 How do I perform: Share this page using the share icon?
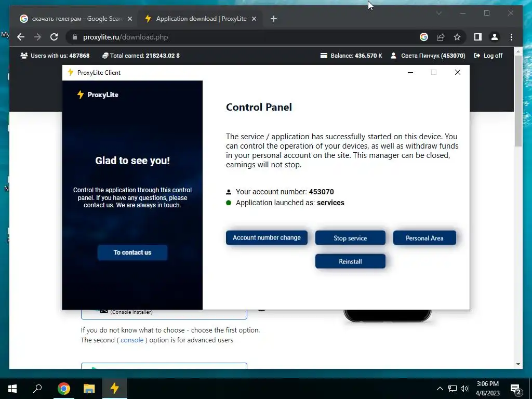tap(441, 37)
